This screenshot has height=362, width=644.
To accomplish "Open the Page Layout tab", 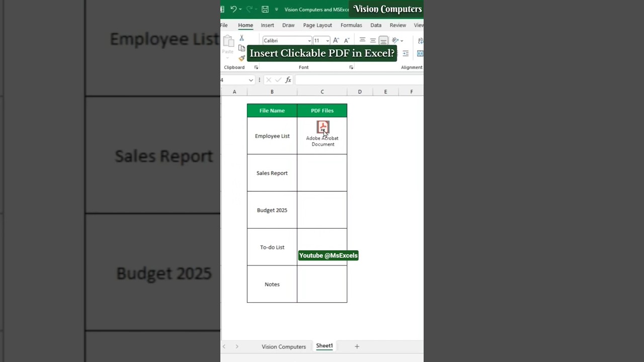I will pos(317,25).
